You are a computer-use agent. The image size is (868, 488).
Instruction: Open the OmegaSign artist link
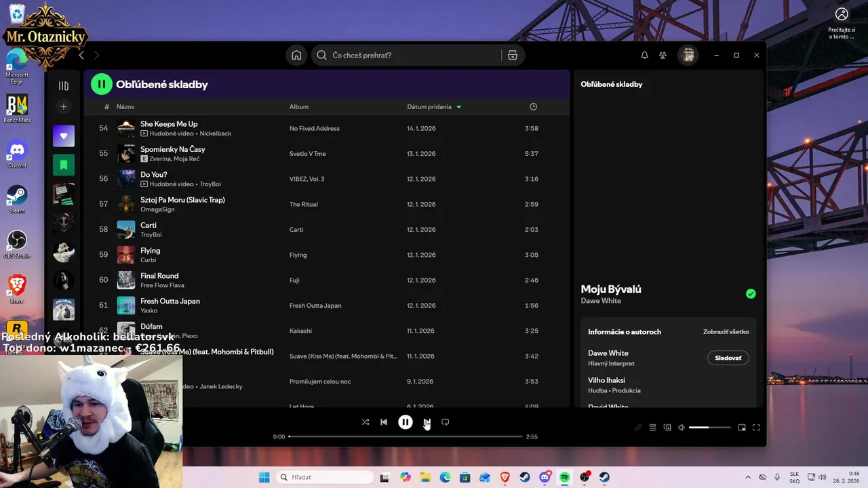pos(157,209)
